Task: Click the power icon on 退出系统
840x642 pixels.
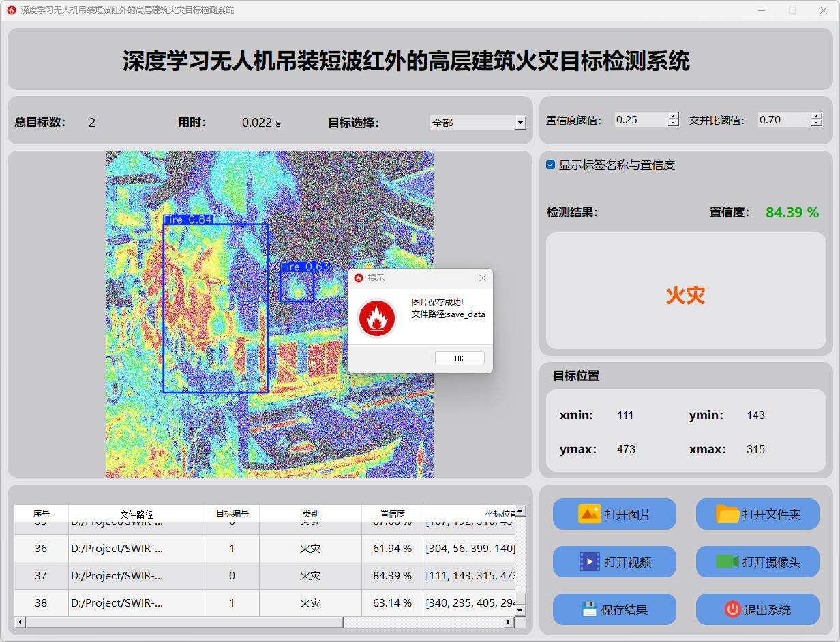Action: pos(732,609)
